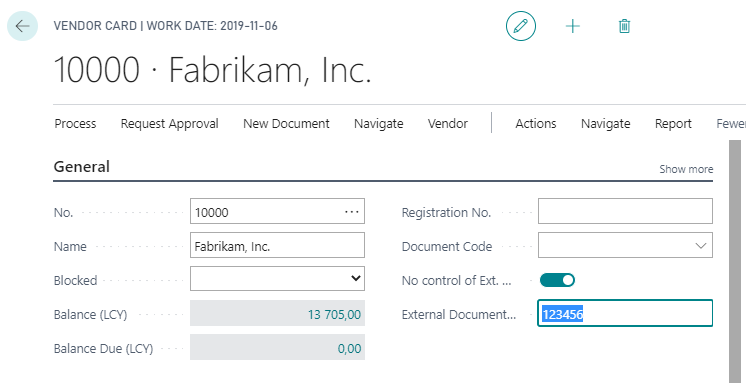Screen dimensions: 746x383
Task: Click the Vendor Card work date caption
Action: (166, 26)
